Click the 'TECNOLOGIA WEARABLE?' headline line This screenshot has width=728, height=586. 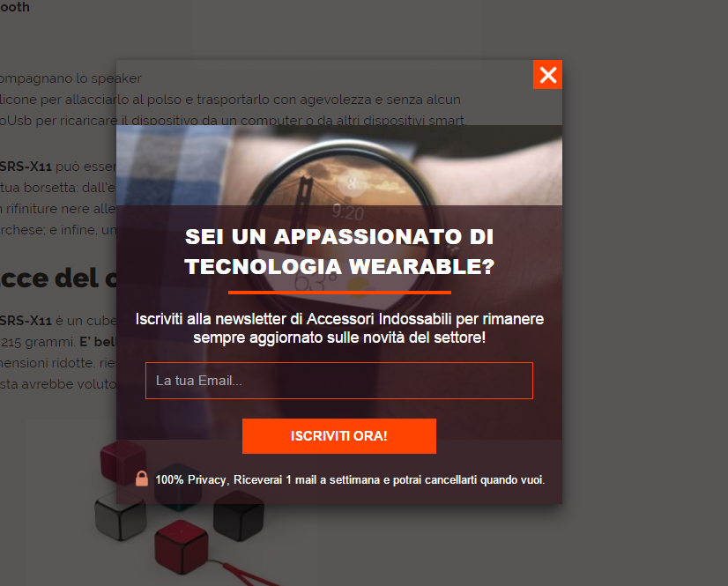coord(339,266)
